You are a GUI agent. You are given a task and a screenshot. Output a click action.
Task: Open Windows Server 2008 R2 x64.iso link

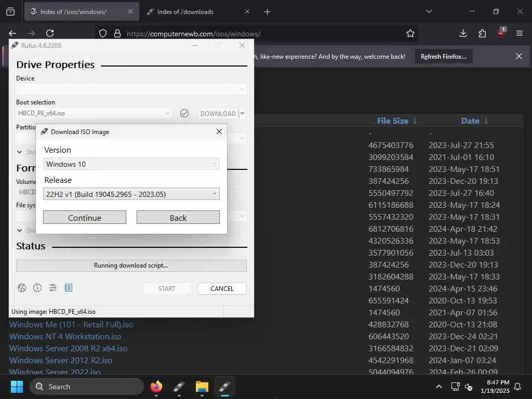pos(68,349)
